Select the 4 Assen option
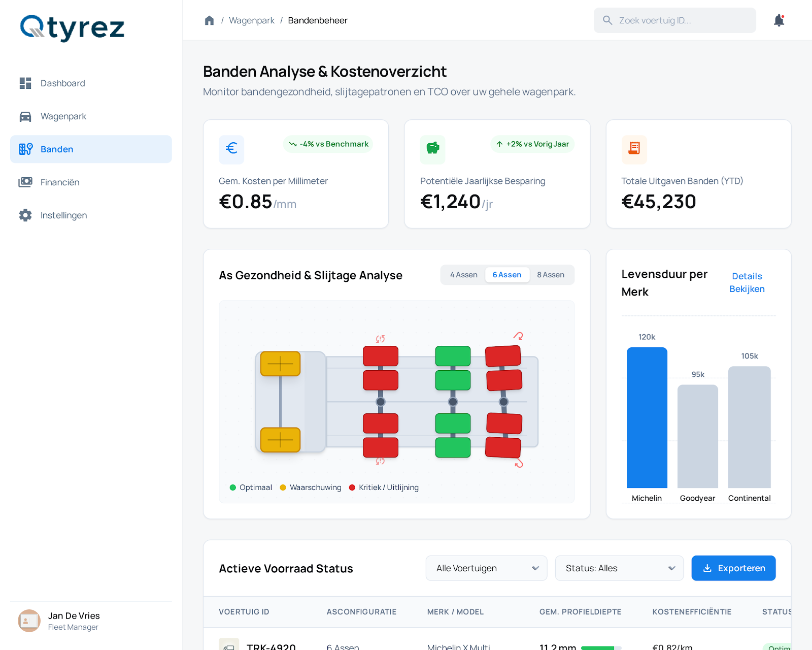812x650 pixels. tap(463, 275)
